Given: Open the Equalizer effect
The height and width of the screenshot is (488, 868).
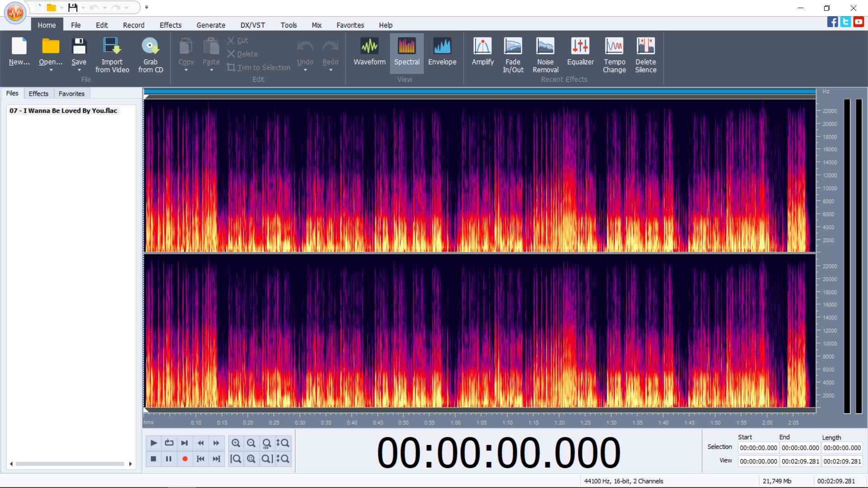Looking at the screenshot, I should 580,52.
